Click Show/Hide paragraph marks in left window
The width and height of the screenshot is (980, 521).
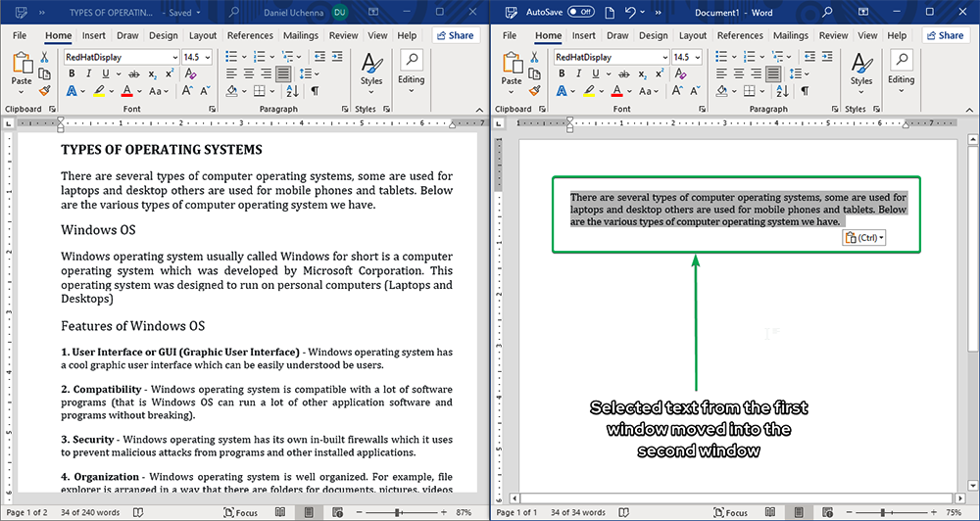tap(315, 91)
